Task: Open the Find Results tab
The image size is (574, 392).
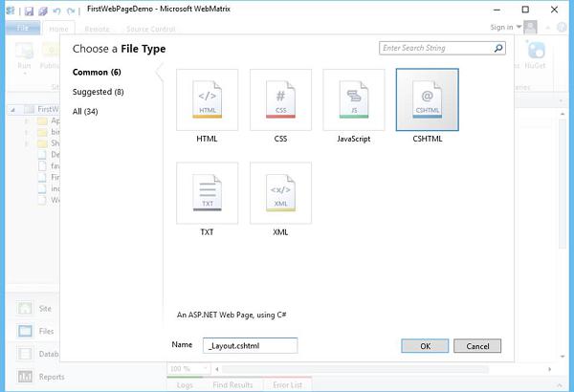Action: (232, 385)
